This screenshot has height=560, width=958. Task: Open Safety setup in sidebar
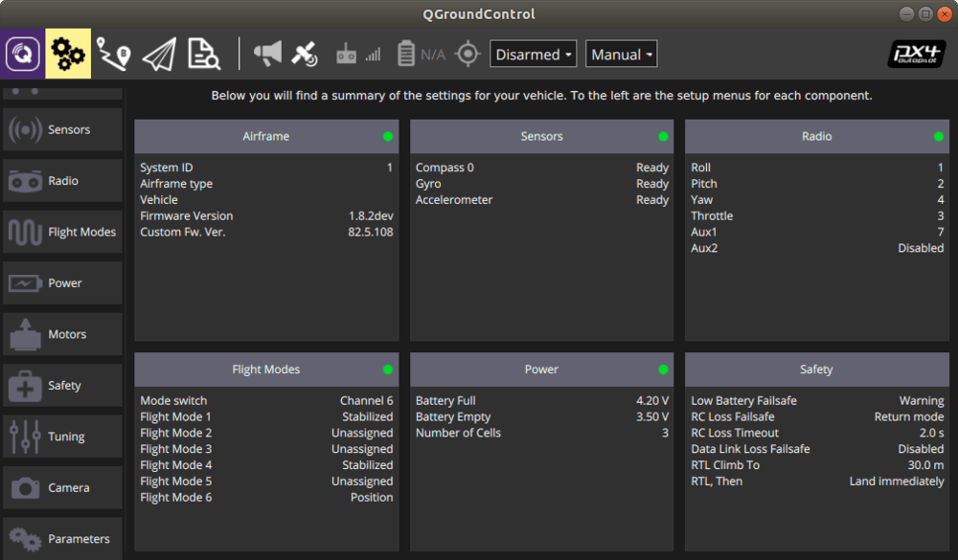click(62, 386)
